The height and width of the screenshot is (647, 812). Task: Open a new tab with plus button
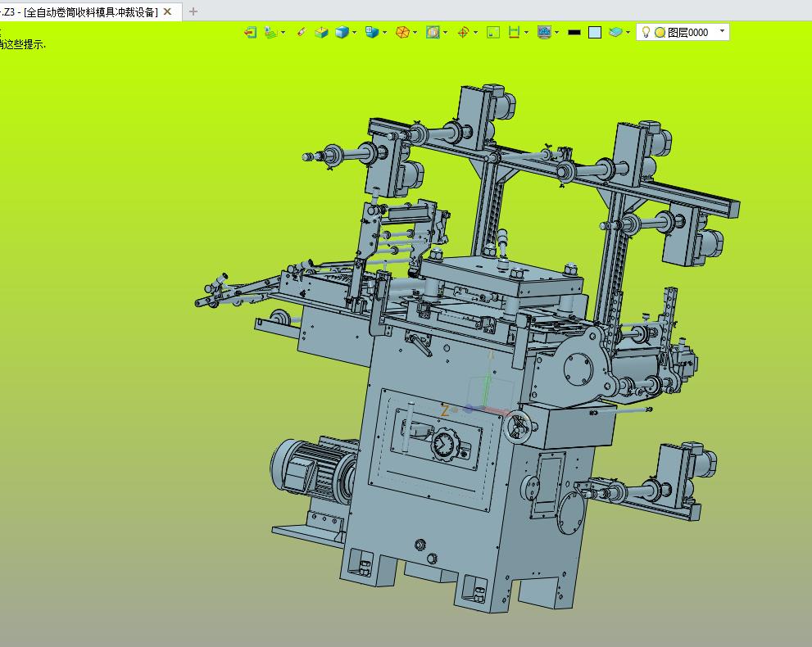[x=193, y=11]
